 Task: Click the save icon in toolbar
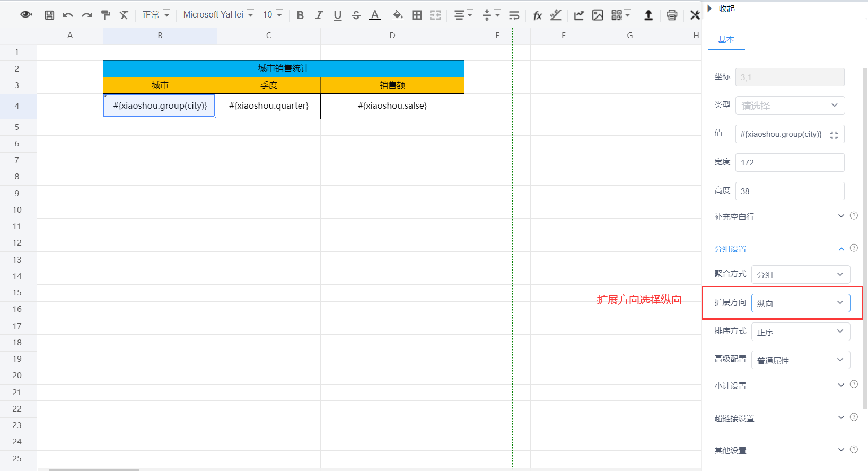click(x=49, y=15)
